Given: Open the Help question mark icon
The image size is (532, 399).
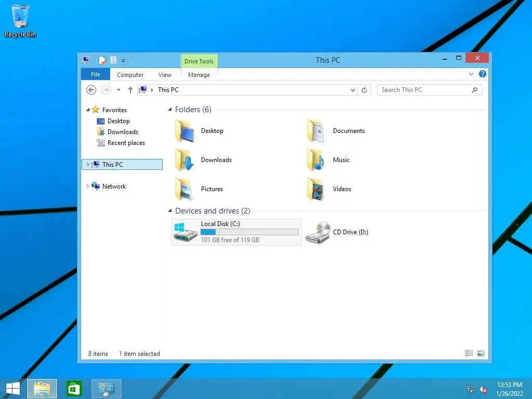Looking at the screenshot, I should tap(482, 74).
